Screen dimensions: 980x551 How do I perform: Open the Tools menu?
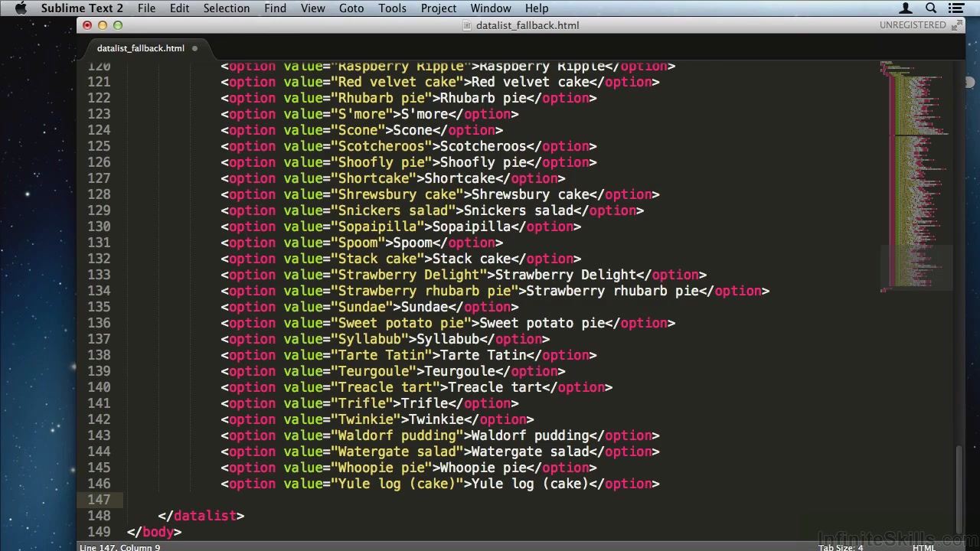tap(392, 8)
